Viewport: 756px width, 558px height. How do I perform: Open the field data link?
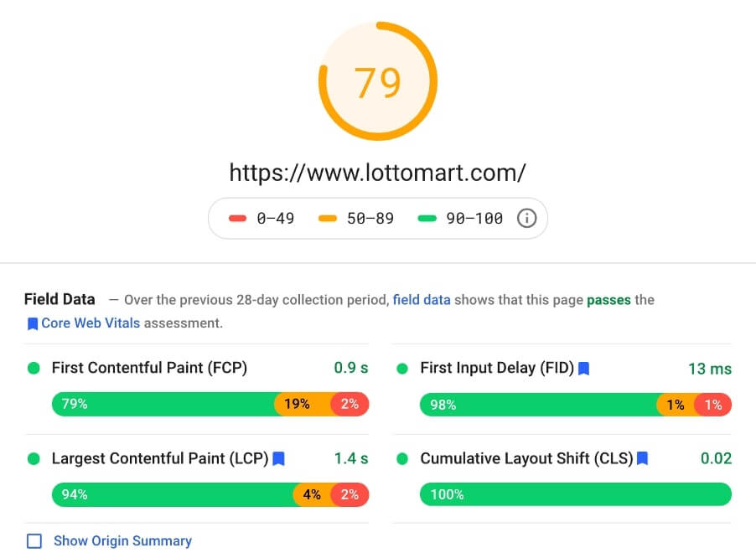pos(422,300)
